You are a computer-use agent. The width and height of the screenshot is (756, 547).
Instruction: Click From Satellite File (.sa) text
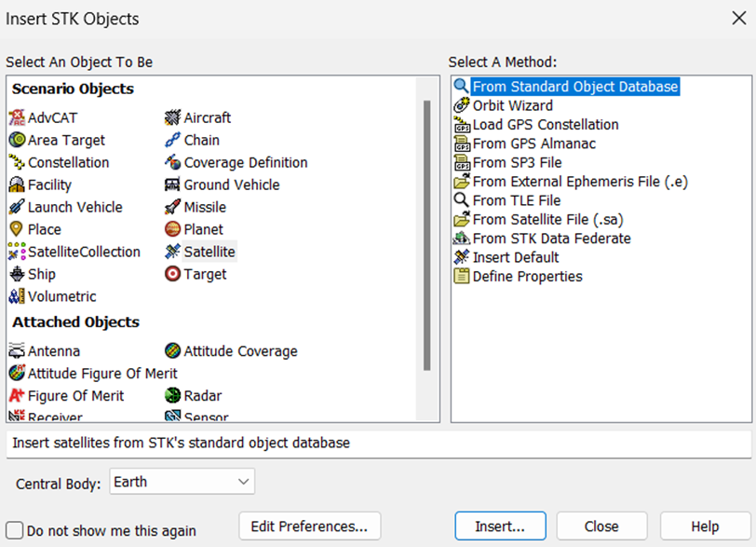(547, 220)
